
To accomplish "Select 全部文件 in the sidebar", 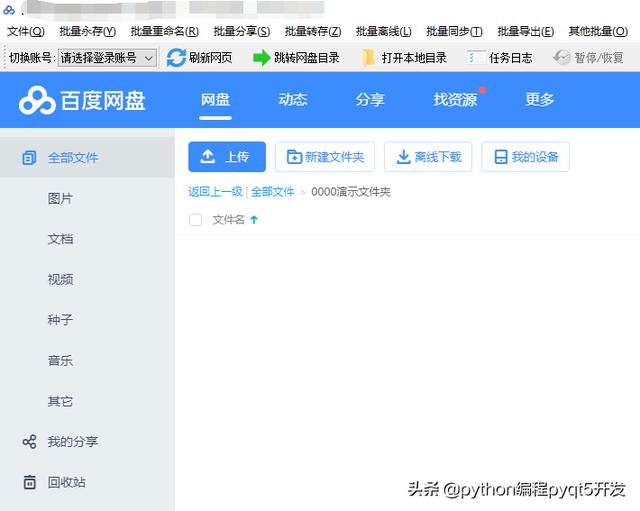I will coord(87,158).
